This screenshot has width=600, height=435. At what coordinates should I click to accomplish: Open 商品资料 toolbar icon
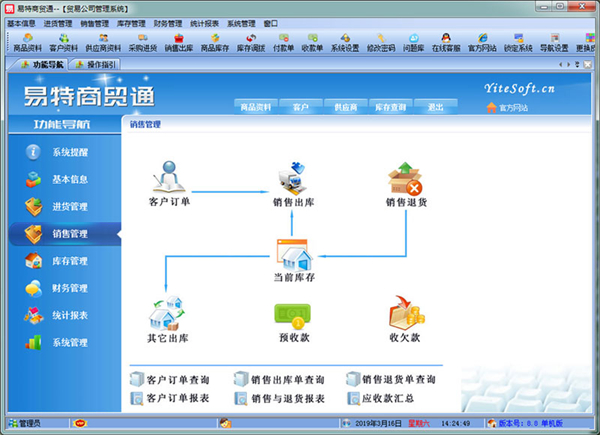tap(28, 42)
